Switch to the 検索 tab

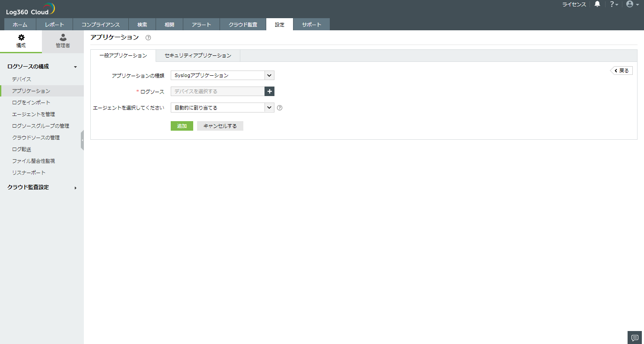click(142, 25)
